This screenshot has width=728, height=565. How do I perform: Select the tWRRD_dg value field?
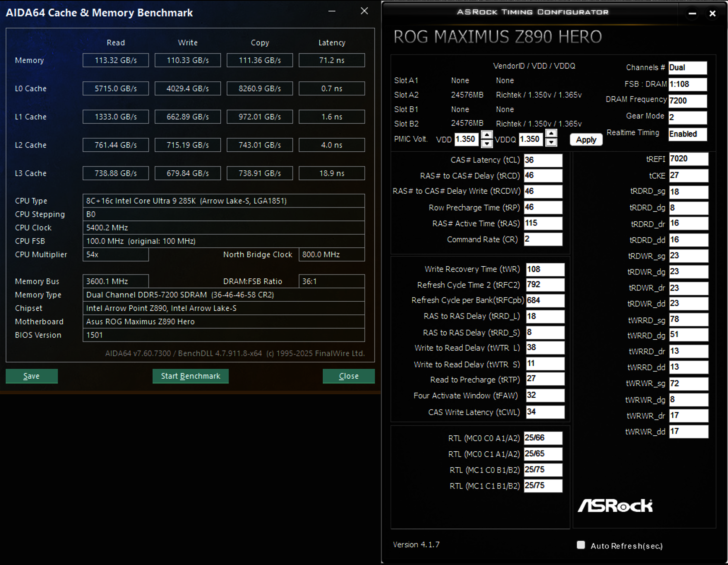(689, 335)
